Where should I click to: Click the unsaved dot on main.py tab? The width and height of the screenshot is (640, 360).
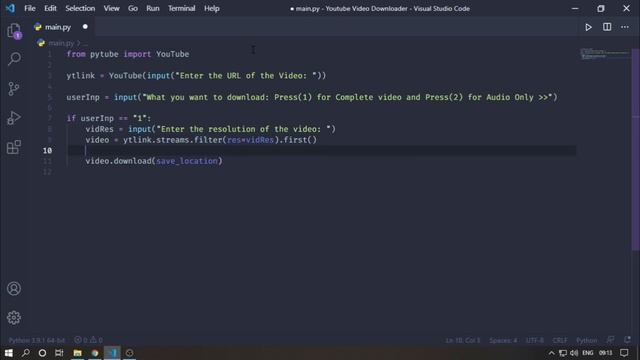85,27
